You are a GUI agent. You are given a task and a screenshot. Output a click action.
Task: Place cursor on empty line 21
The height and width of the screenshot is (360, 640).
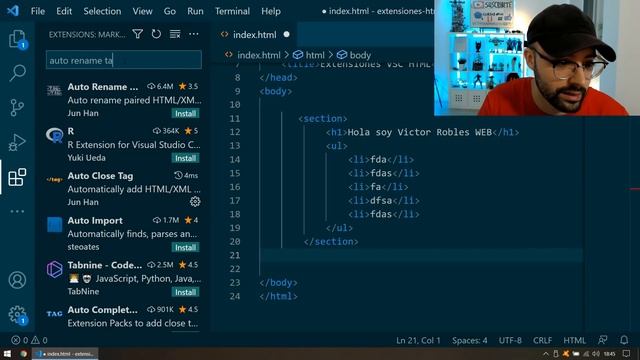coord(420,255)
